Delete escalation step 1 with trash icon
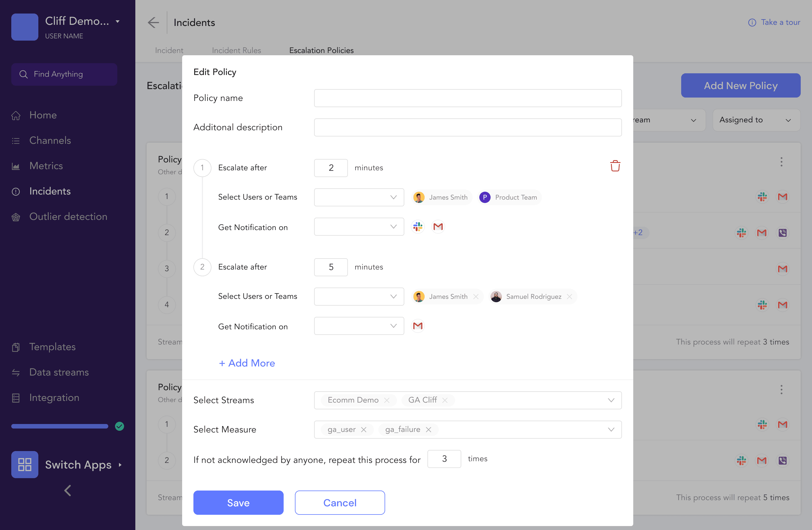 point(615,166)
